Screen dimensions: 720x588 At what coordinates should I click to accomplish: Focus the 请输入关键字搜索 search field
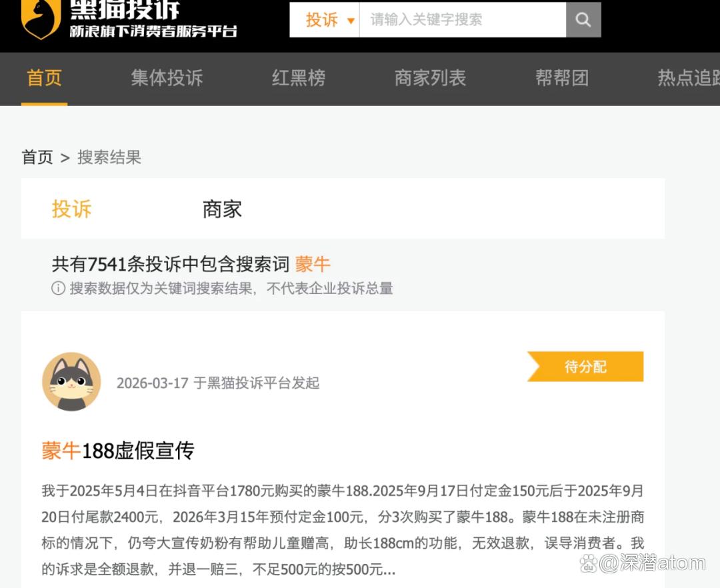pyautogui.click(x=463, y=20)
